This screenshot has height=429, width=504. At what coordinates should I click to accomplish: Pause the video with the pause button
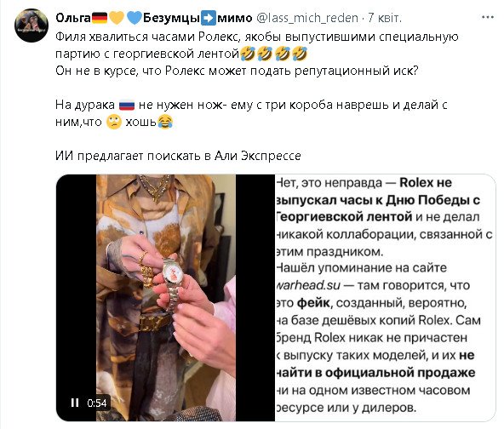pos(75,403)
